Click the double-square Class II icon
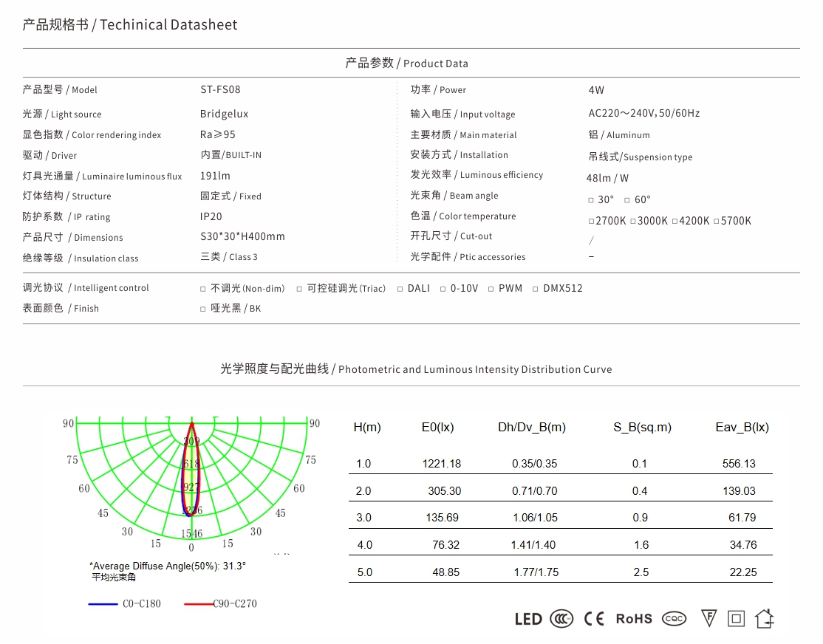 737,618
